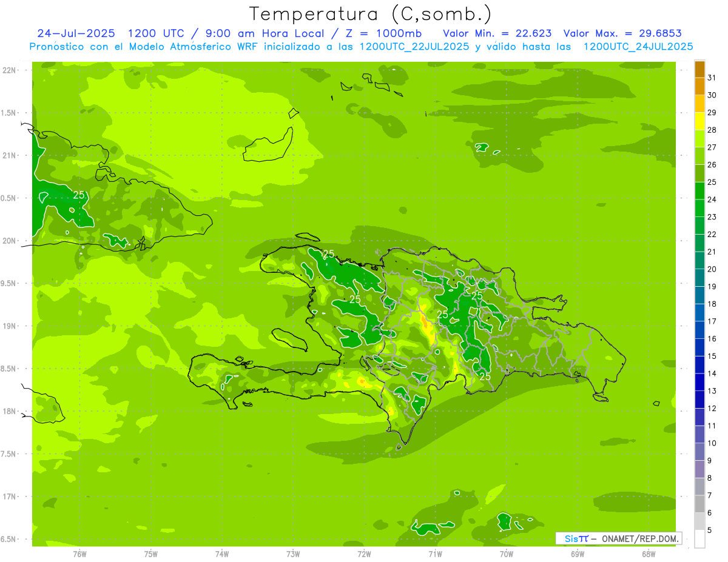Click the 8 value on the color legend
728x562 pixels.
(x=710, y=478)
